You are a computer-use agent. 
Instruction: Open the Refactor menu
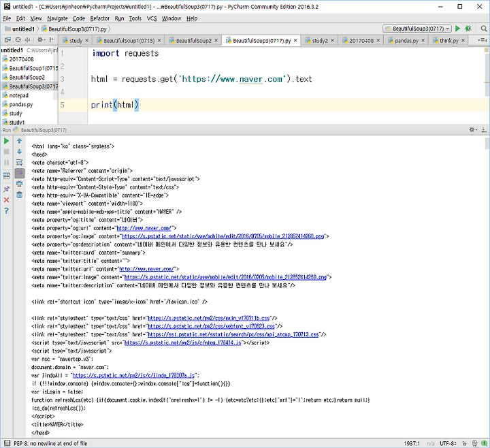pyautogui.click(x=99, y=18)
